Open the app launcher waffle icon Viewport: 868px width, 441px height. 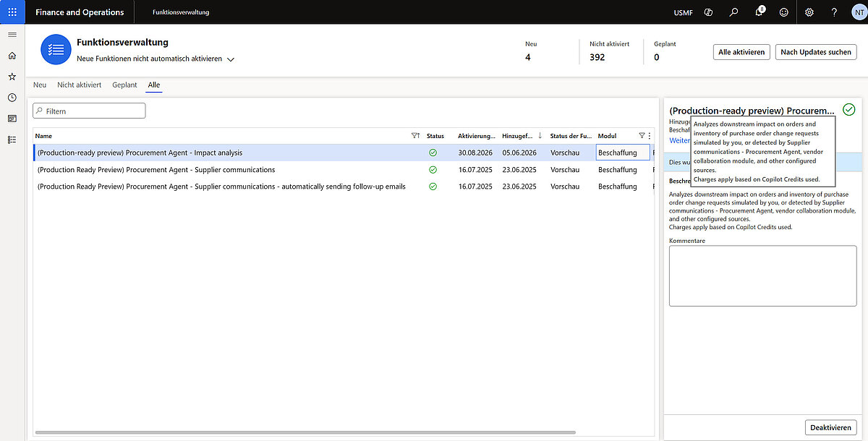(12, 12)
